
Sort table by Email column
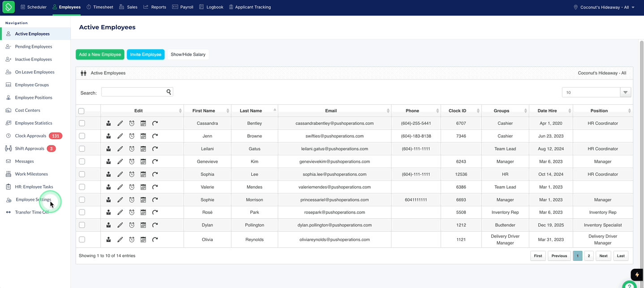(x=335, y=110)
